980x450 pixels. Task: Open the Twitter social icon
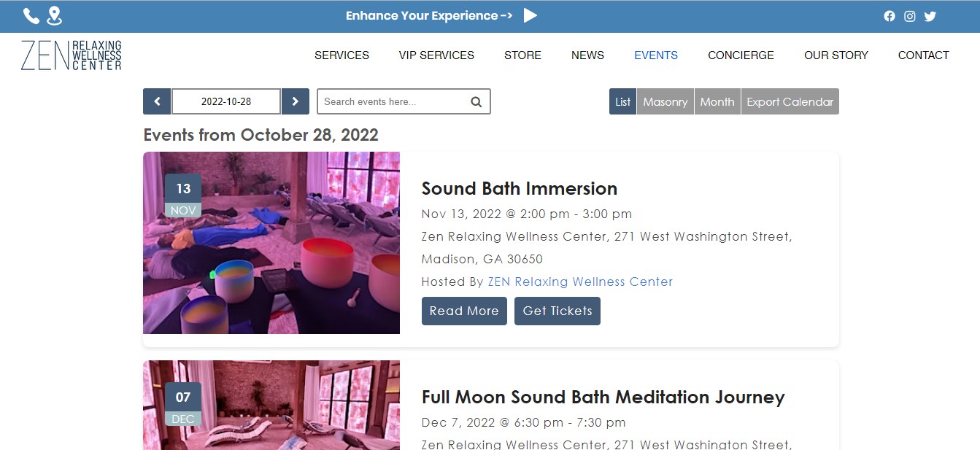pyautogui.click(x=930, y=16)
